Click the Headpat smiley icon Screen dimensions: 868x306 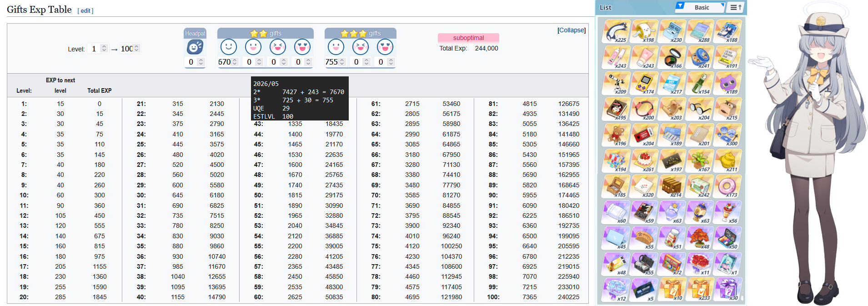click(195, 47)
